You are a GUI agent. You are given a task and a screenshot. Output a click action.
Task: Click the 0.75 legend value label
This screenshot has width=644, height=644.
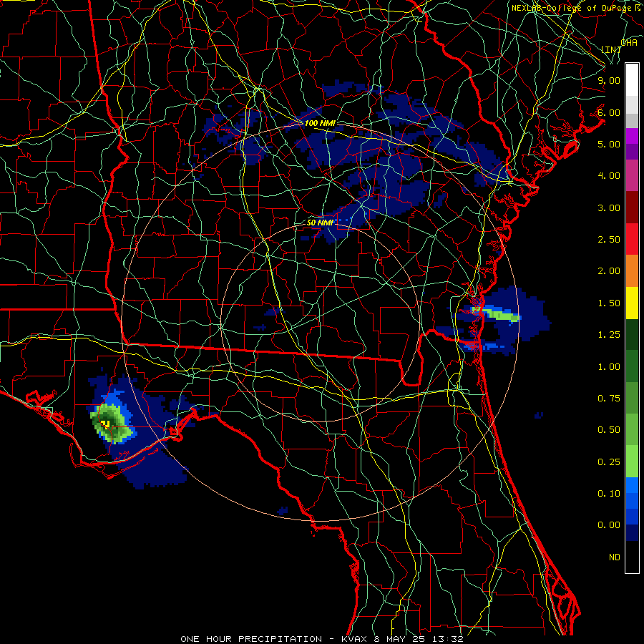tap(609, 399)
